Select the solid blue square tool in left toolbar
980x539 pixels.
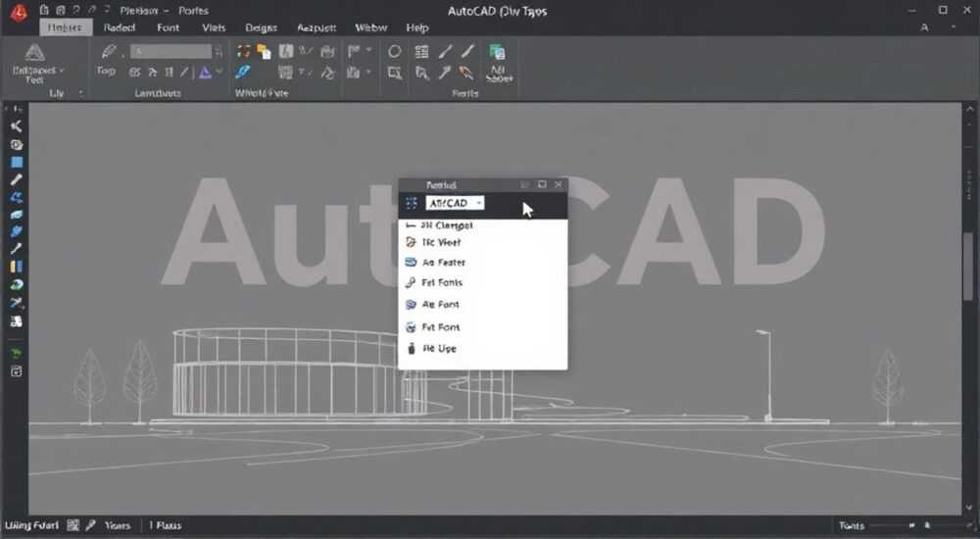[x=17, y=163]
